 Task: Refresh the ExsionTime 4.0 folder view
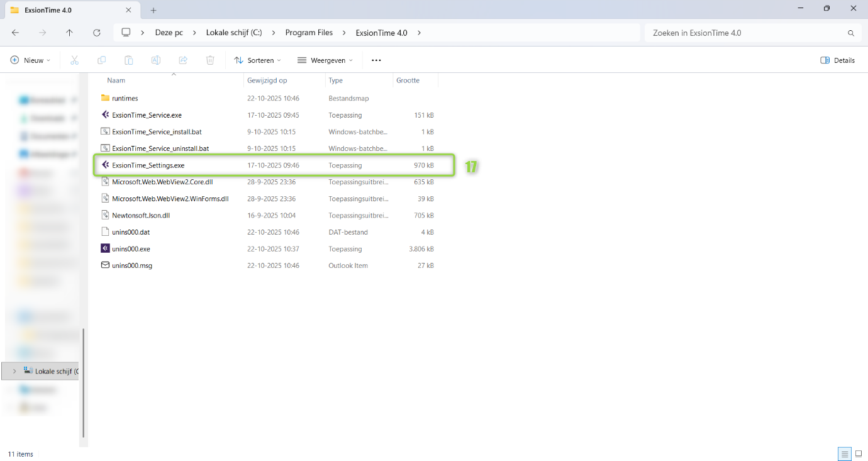(x=96, y=33)
